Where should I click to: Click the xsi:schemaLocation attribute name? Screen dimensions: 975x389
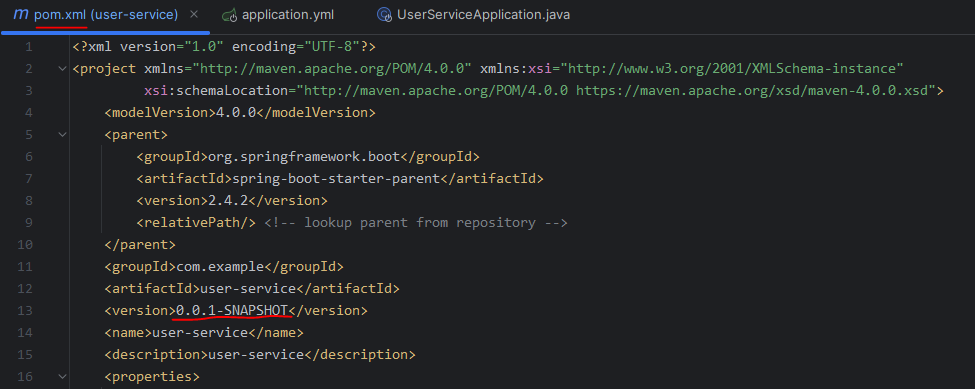click(216, 91)
